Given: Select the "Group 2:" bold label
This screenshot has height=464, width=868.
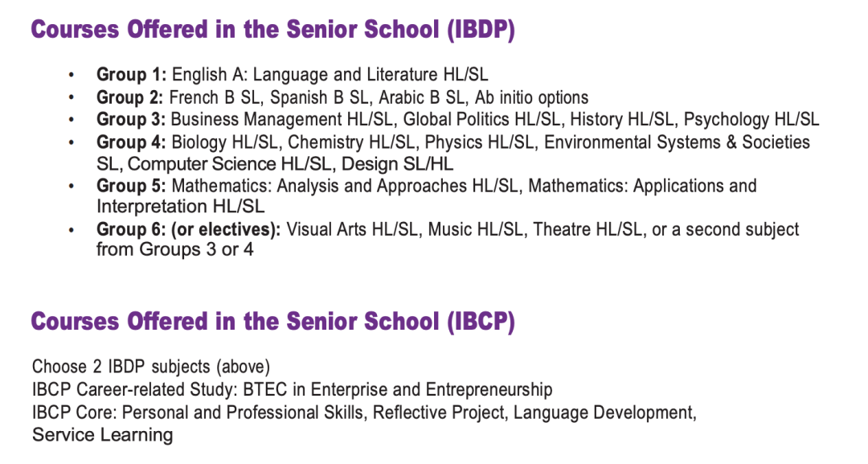Looking at the screenshot, I should coord(132,97).
